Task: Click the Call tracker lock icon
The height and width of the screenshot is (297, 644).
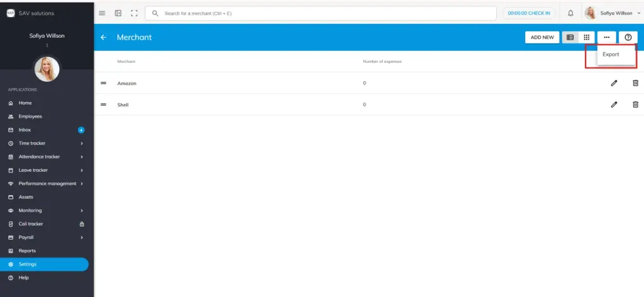Action: click(82, 224)
